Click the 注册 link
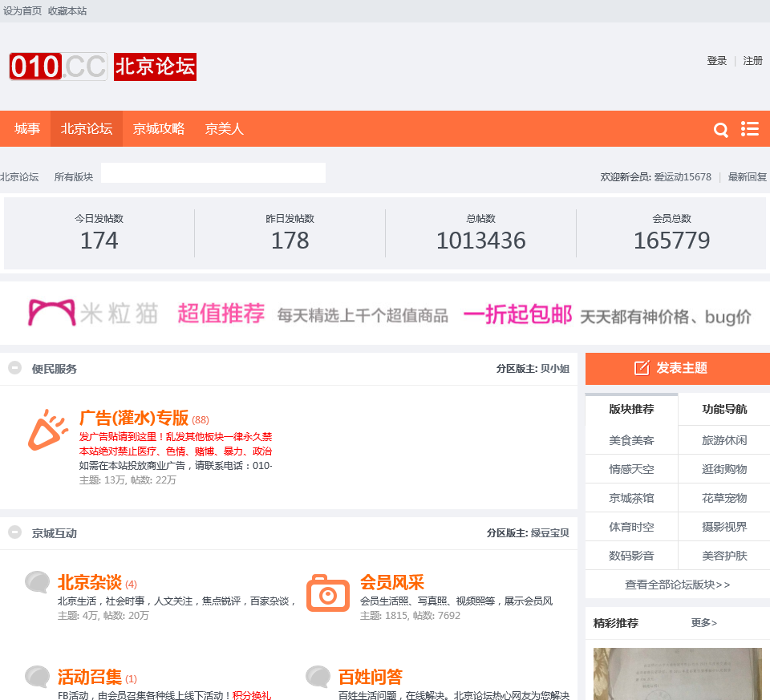The width and height of the screenshot is (770, 700). point(752,61)
